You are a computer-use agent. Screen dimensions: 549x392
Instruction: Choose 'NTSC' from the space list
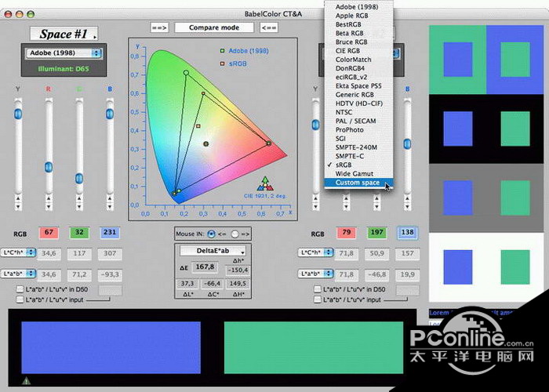click(x=359, y=112)
